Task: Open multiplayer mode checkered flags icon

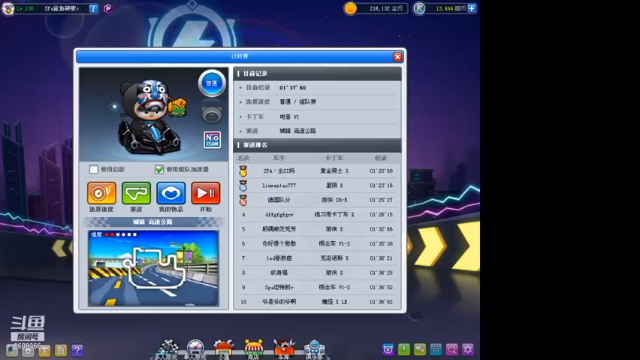Action: (x=167, y=349)
